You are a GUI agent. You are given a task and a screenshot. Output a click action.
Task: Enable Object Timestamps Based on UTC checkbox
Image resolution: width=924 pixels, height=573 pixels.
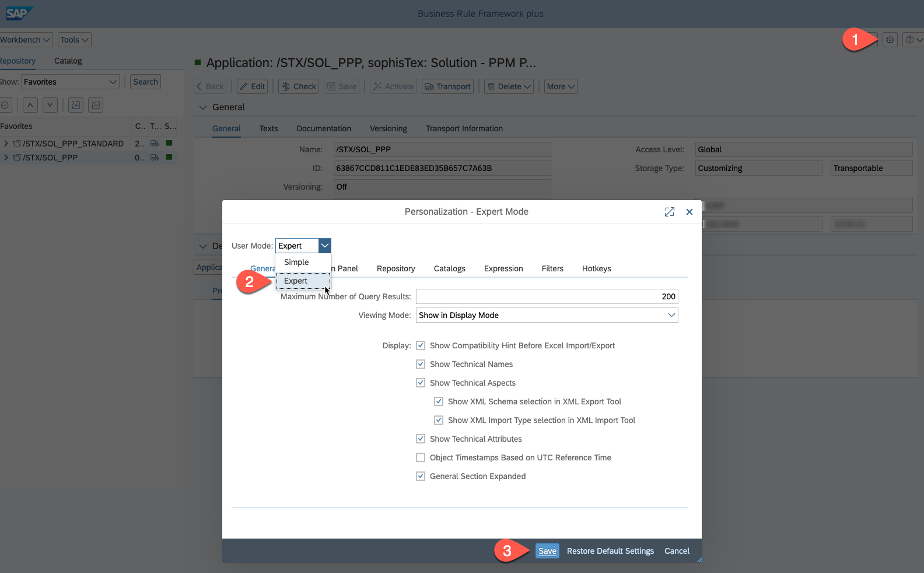click(x=421, y=457)
